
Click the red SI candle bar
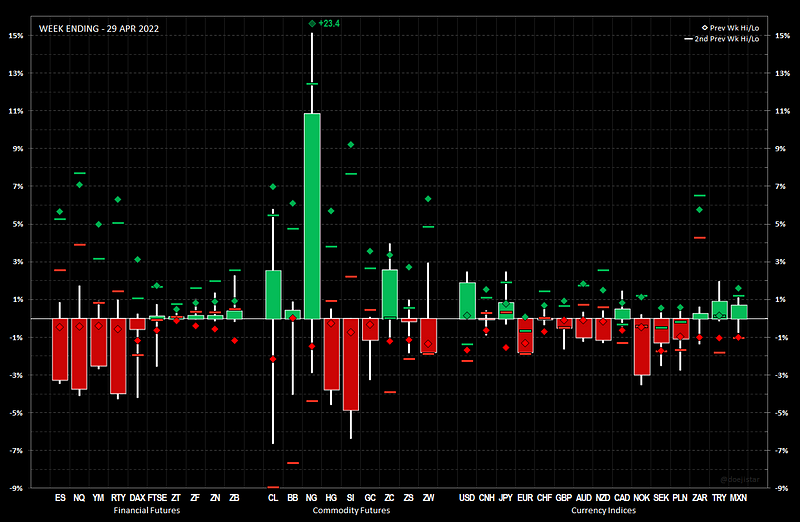351,364
